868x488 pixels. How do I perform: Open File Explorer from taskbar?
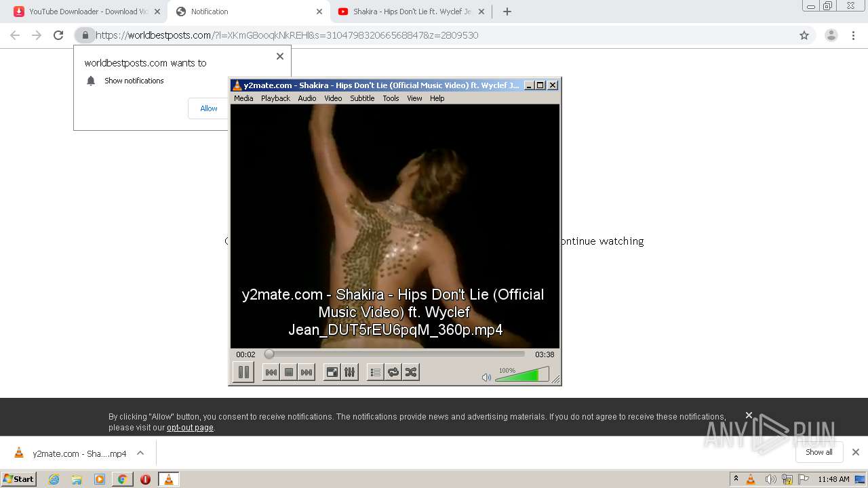point(77,479)
